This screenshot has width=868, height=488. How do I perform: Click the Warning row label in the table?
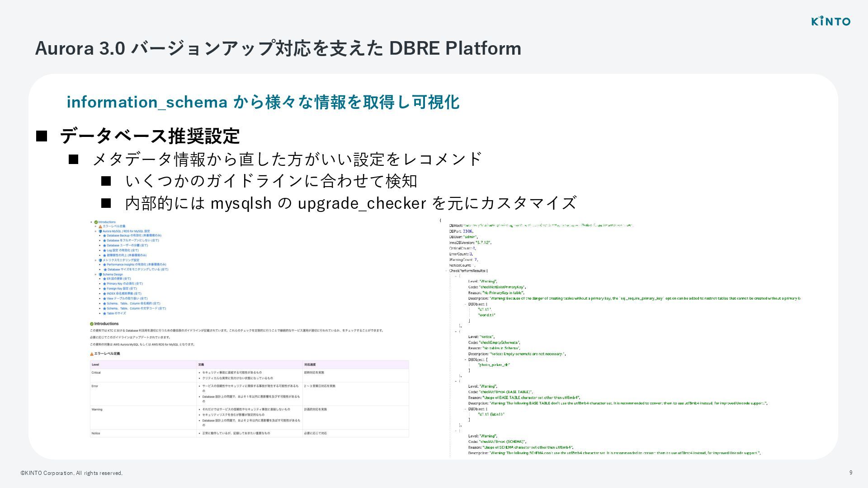[97, 409]
